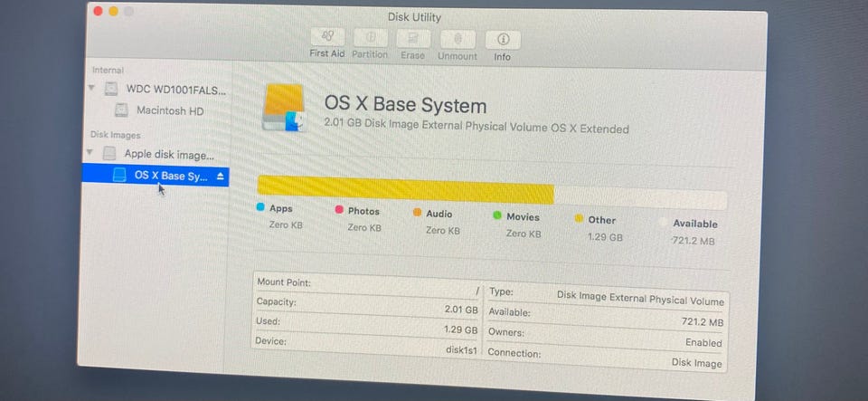Click the yellow Other legend dot
This screenshot has height=401, width=868.
579,218
